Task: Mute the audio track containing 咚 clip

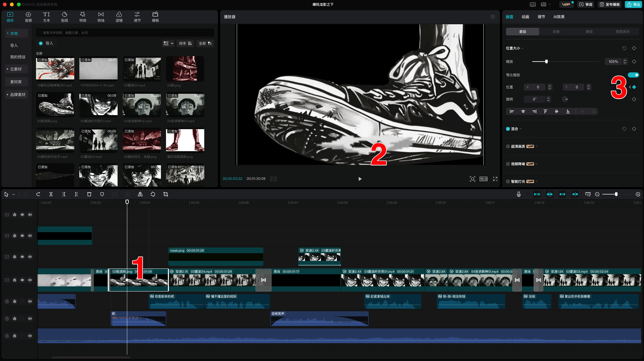Action: coord(30,319)
